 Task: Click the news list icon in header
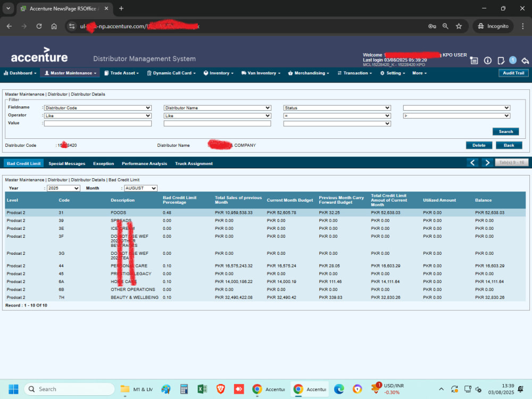(474, 61)
